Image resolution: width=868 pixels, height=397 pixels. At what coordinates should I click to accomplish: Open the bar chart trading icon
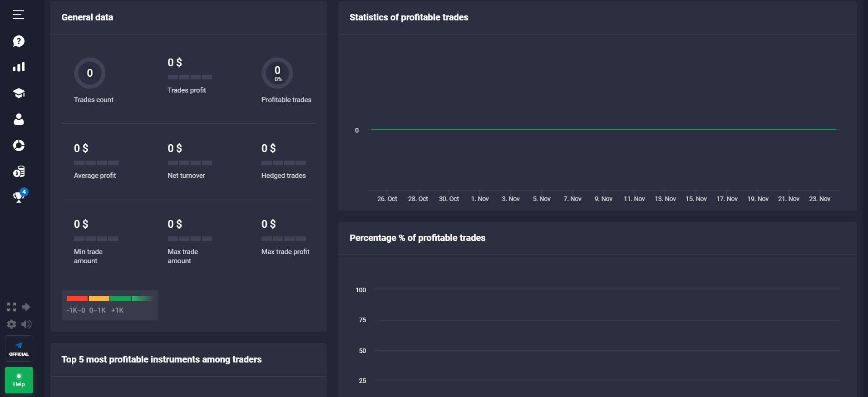pyautogui.click(x=19, y=67)
